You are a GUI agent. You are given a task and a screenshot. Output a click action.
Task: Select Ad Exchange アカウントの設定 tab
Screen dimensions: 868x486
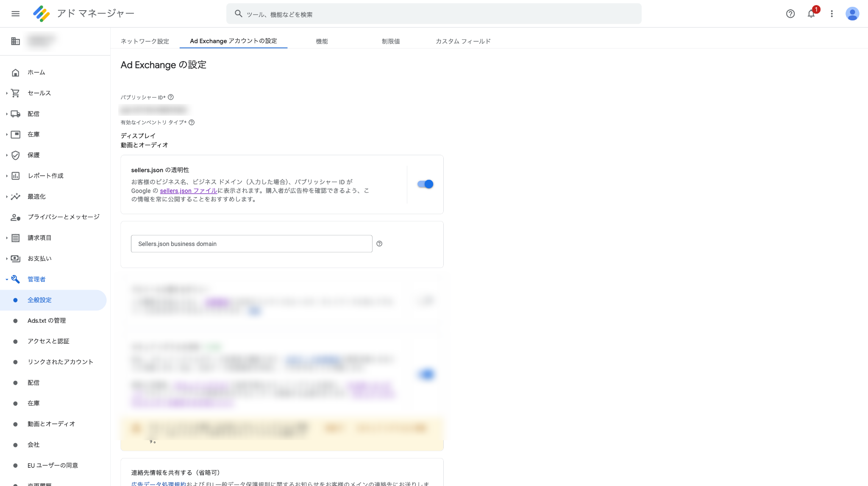(234, 41)
